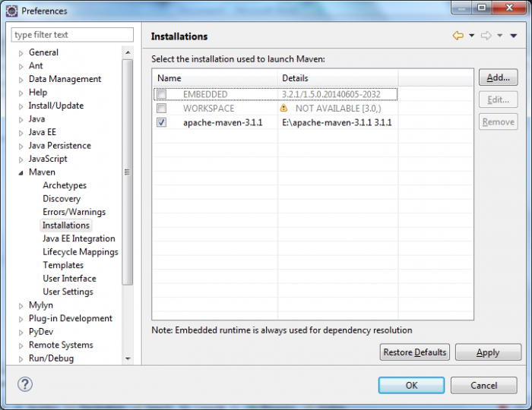This screenshot has width=532, height=410.
Task: Uncheck the apache-maven-3.1.1 checkbox
Action: (161, 122)
